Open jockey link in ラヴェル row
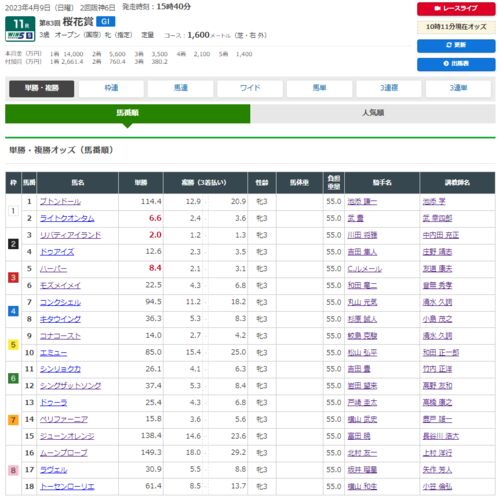This screenshot has height=500, width=499. pos(362,470)
